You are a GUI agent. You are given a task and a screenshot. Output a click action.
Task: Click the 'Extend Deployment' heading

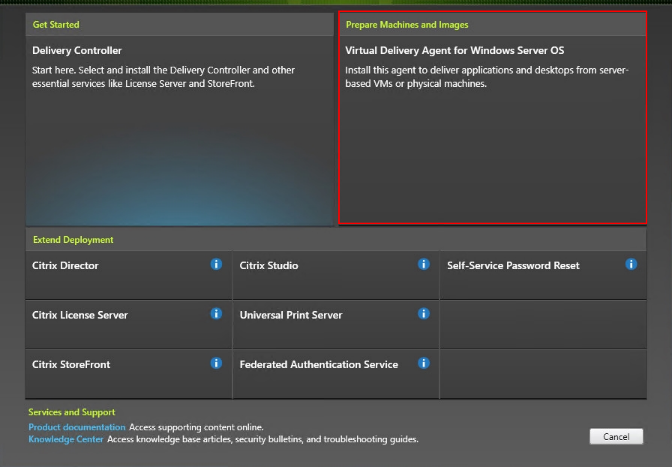click(73, 240)
